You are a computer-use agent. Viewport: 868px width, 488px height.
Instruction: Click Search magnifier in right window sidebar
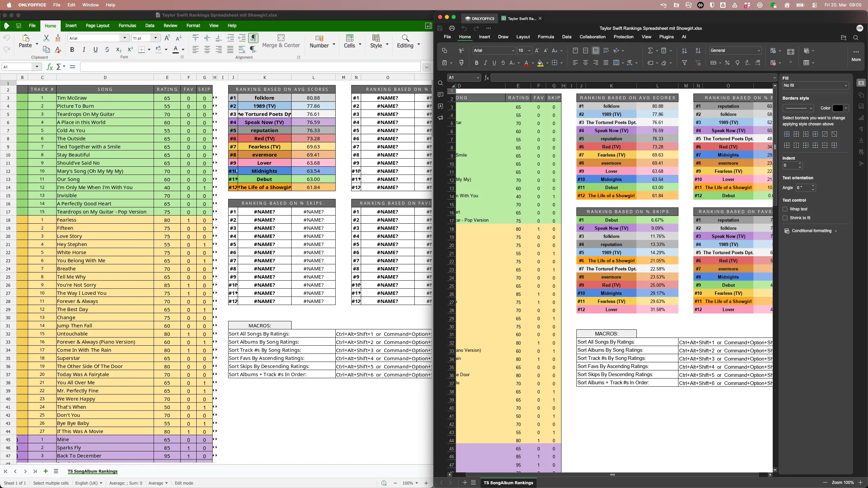(440, 83)
